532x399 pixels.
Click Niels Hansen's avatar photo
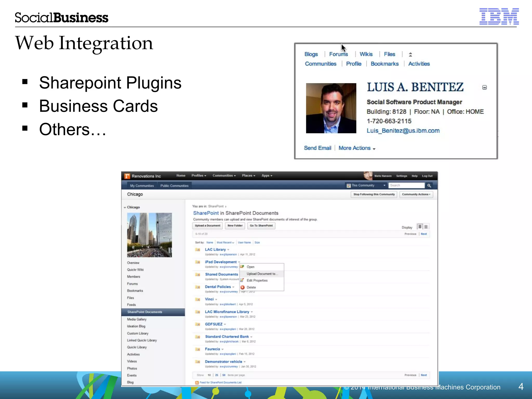[368, 176]
